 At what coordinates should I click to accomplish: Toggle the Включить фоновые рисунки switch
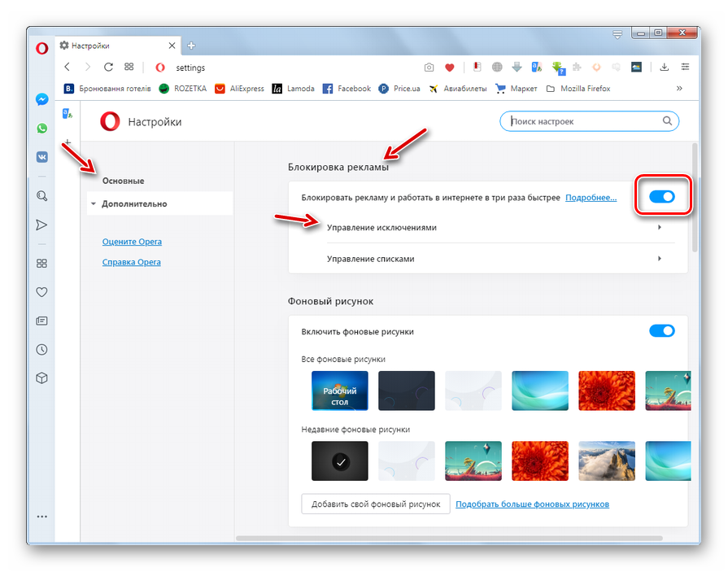pos(662,330)
